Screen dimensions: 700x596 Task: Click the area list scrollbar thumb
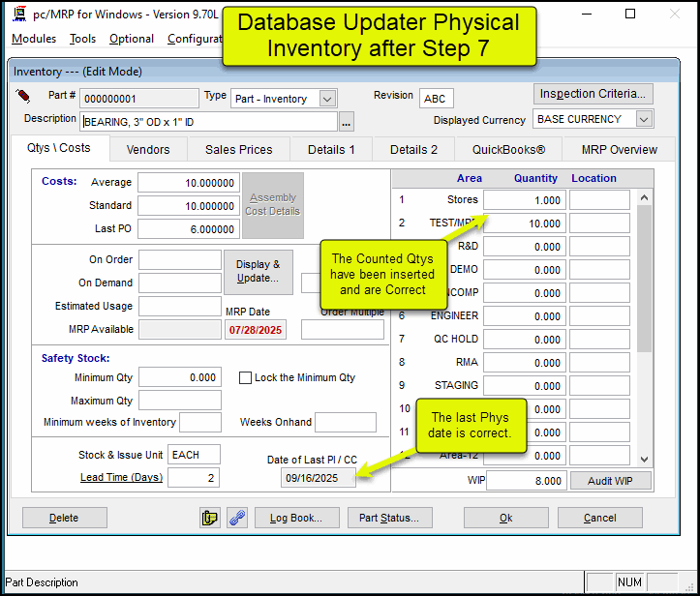(644, 278)
